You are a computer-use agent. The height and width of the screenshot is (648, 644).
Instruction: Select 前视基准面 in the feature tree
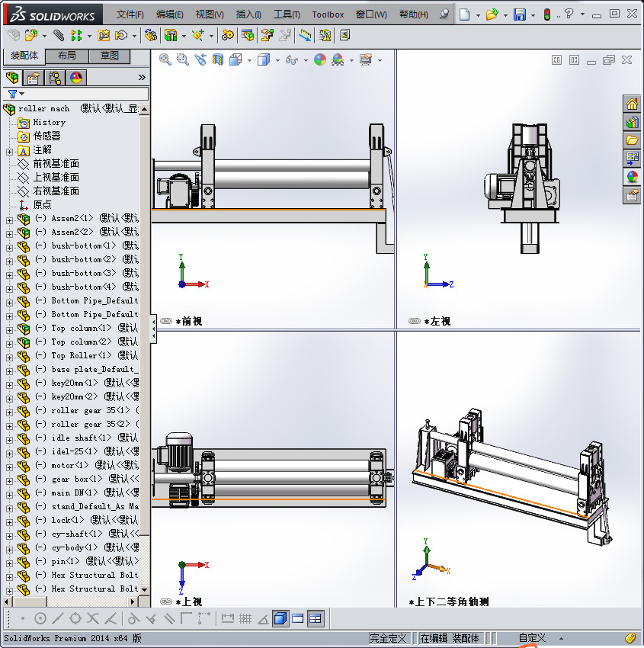[x=56, y=164]
